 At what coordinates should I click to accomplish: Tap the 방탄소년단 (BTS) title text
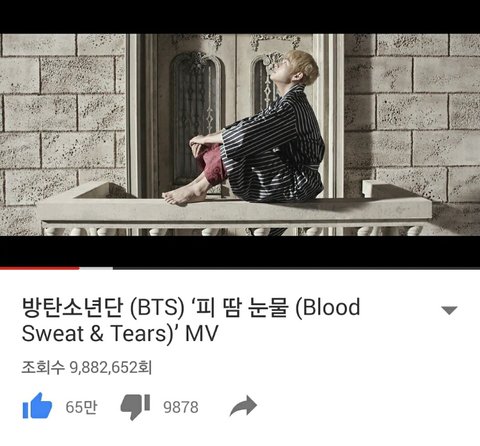(103, 307)
